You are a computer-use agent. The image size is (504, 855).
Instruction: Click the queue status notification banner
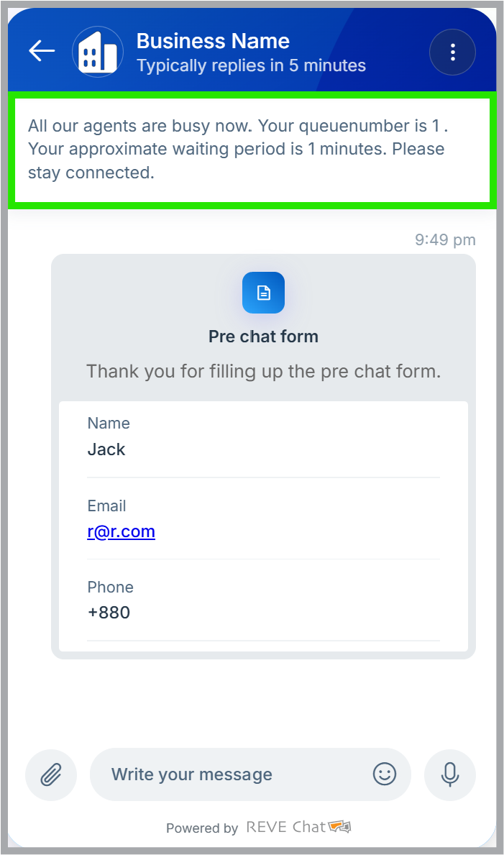(x=252, y=150)
